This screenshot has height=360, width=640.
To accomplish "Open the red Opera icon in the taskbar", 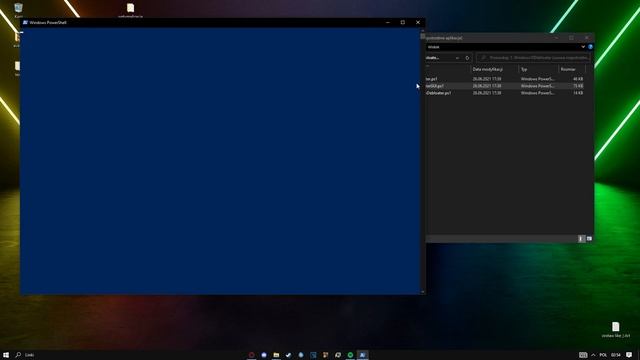I will click(x=251, y=355).
